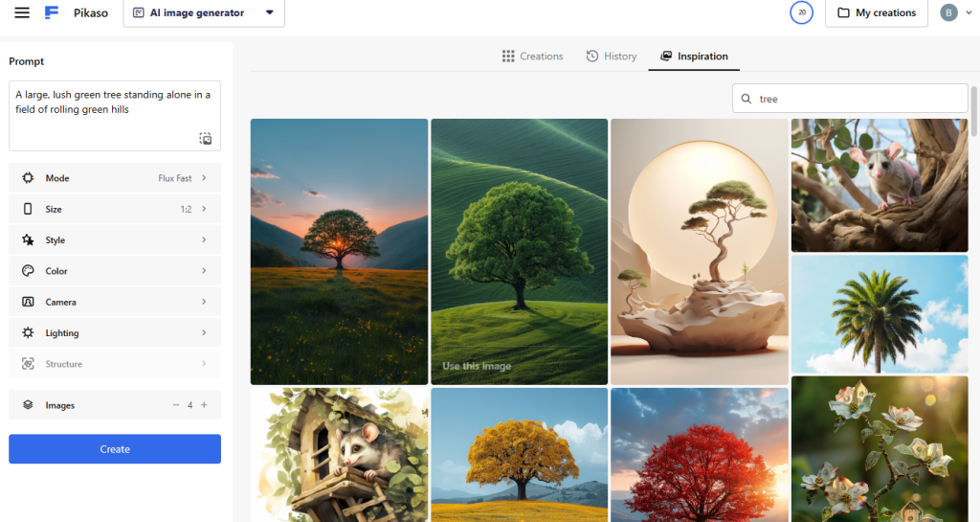The image size is (980, 522).
Task: Open the AI image generator dropdown
Action: click(204, 13)
